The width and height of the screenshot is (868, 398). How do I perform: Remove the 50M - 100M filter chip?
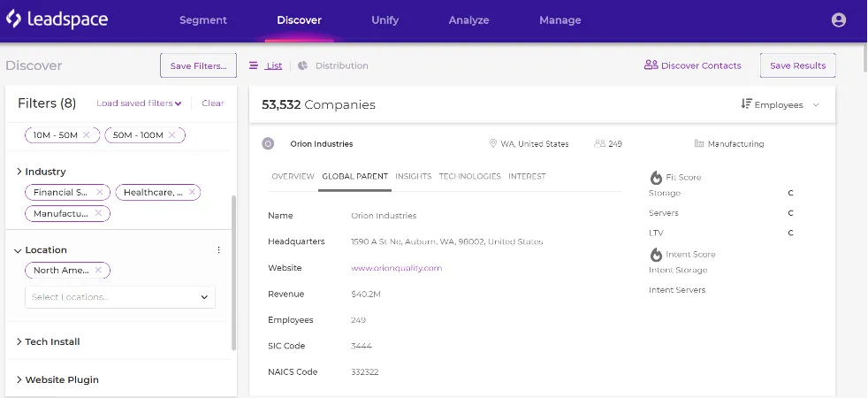[x=171, y=135]
